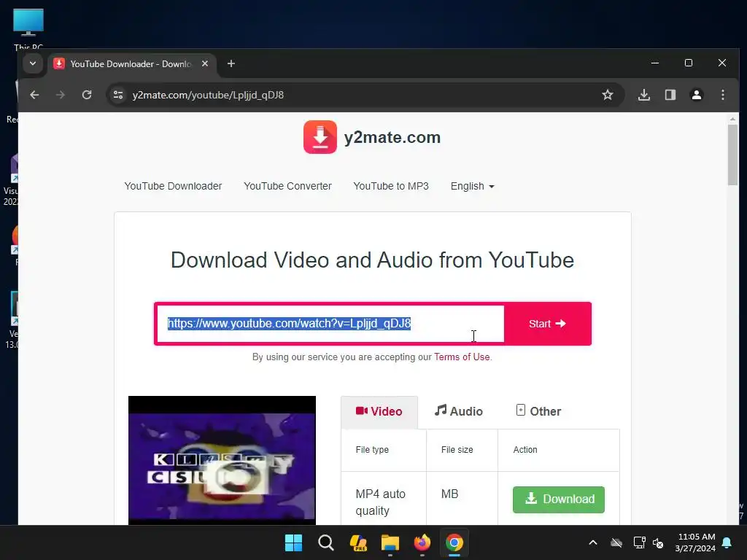
Task: Open the YouTube Converter nav link
Action: [287, 186]
